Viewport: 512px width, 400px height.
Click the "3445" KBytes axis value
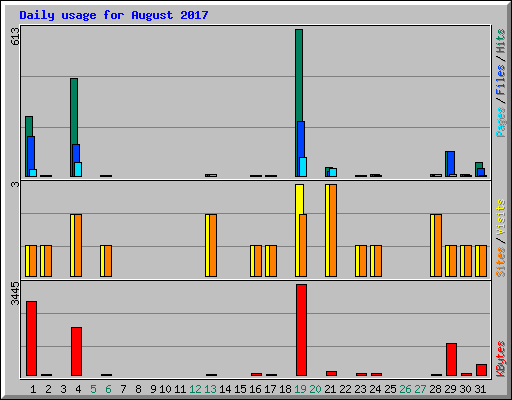coord(15,293)
